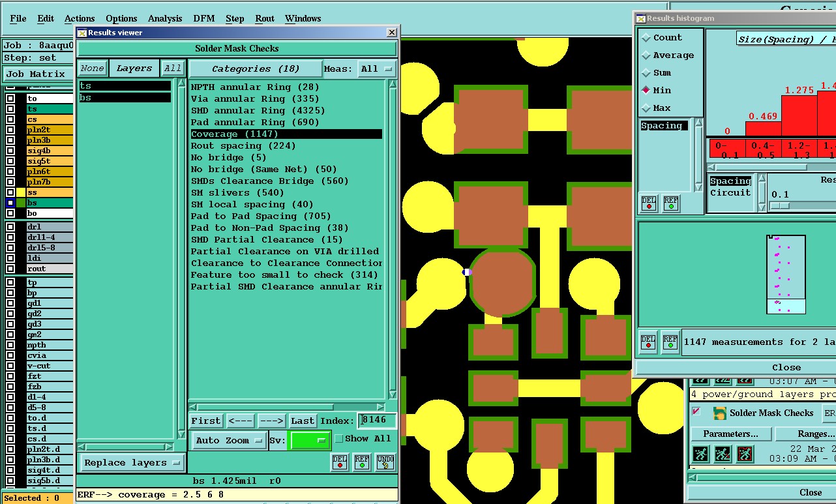836x504 pixels.
Task: Open the Rout menu
Action: 265,18
